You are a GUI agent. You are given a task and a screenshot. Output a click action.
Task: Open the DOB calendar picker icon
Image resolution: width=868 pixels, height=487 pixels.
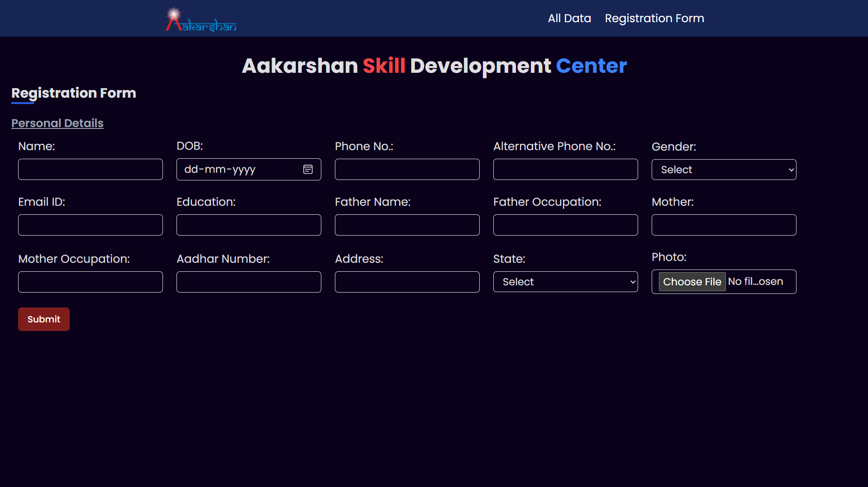click(308, 170)
